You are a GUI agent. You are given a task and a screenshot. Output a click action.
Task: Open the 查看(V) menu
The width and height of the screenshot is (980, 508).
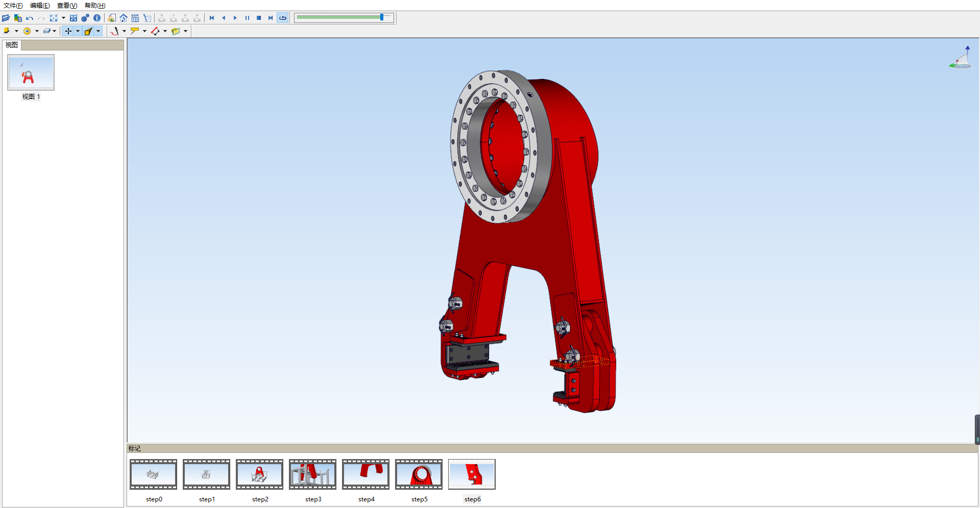click(67, 6)
